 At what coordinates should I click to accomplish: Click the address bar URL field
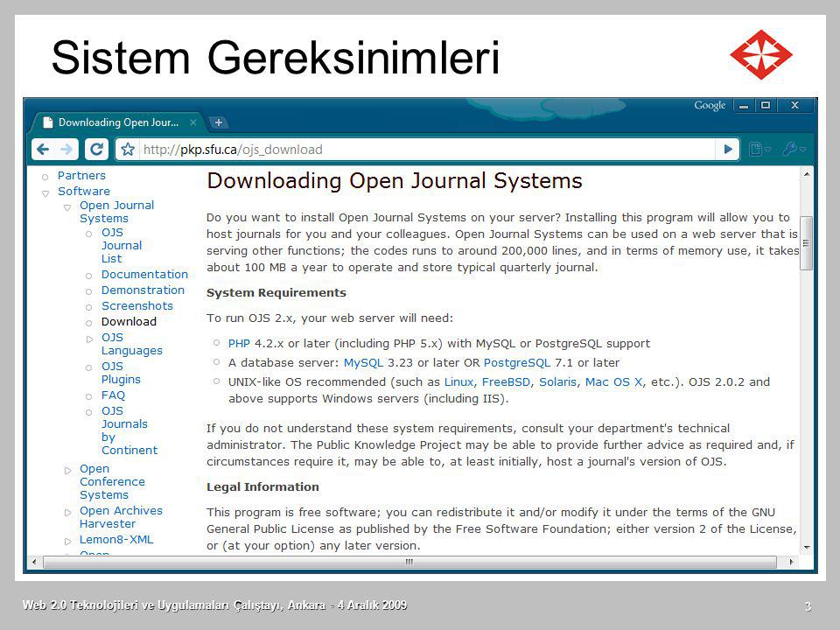point(426,150)
